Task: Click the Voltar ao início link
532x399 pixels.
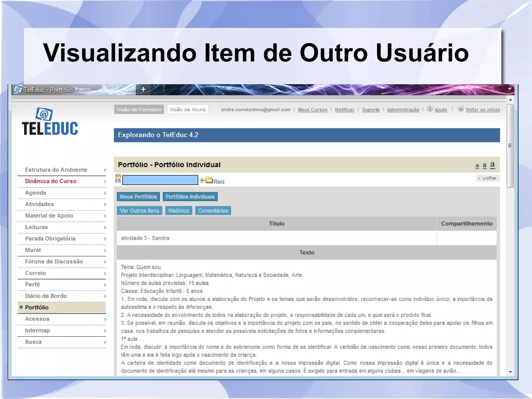Action: pyautogui.click(x=483, y=110)
